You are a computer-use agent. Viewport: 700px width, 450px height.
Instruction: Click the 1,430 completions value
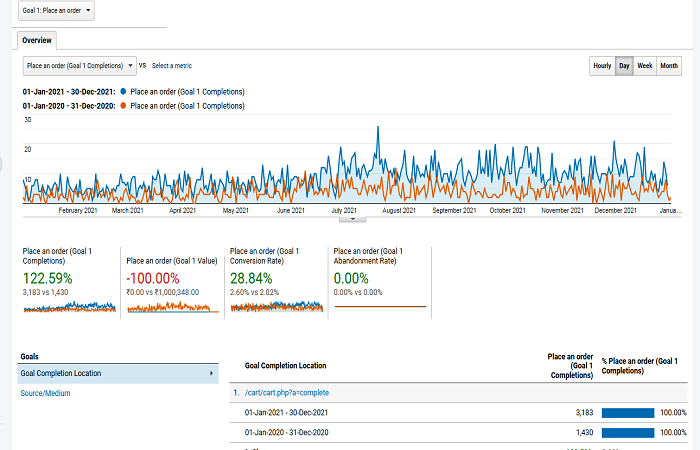[x=584, y=432]
